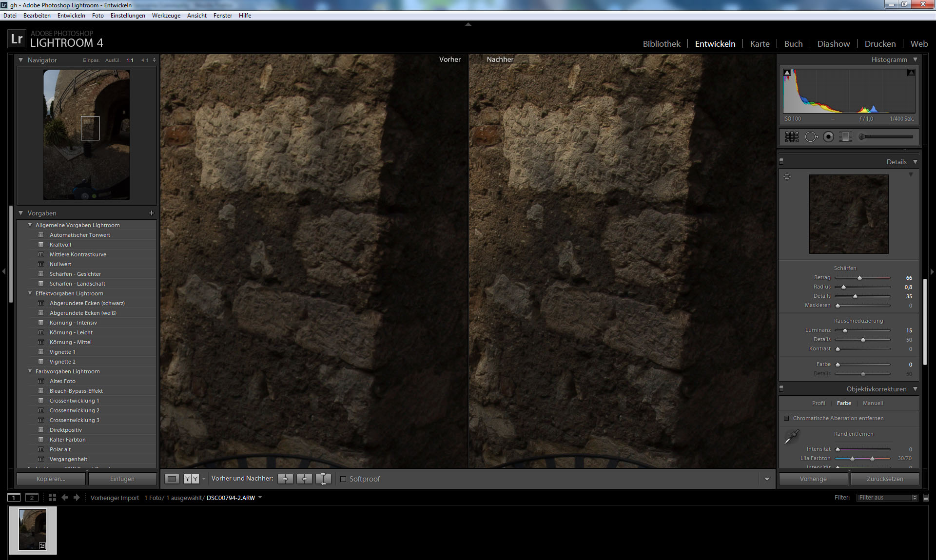Image resolution: width=936 pixels, height=560 pixels.
Task: Click the Zurücksetzen button
Action: coord(884,479)
